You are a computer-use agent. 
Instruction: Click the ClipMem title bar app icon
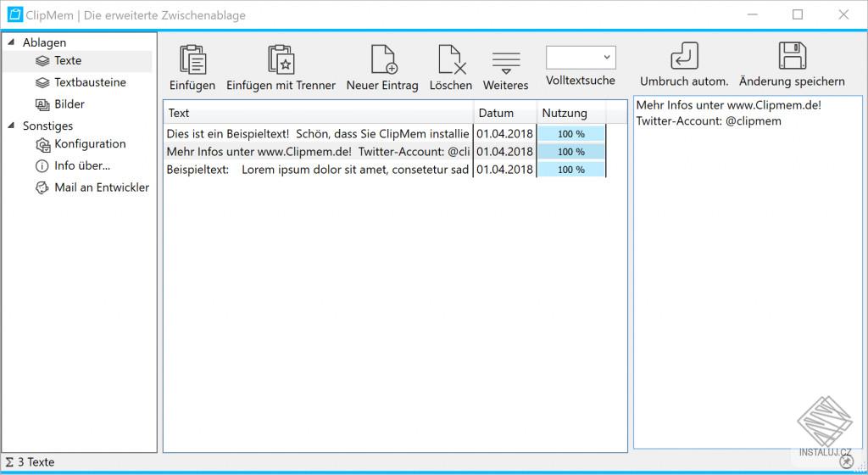tap(15, 15)
